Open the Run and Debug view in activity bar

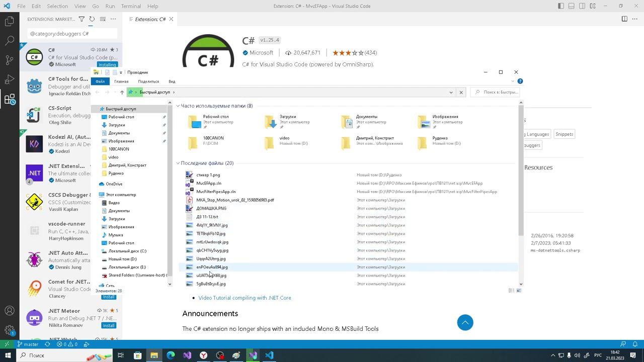(10, 79)
